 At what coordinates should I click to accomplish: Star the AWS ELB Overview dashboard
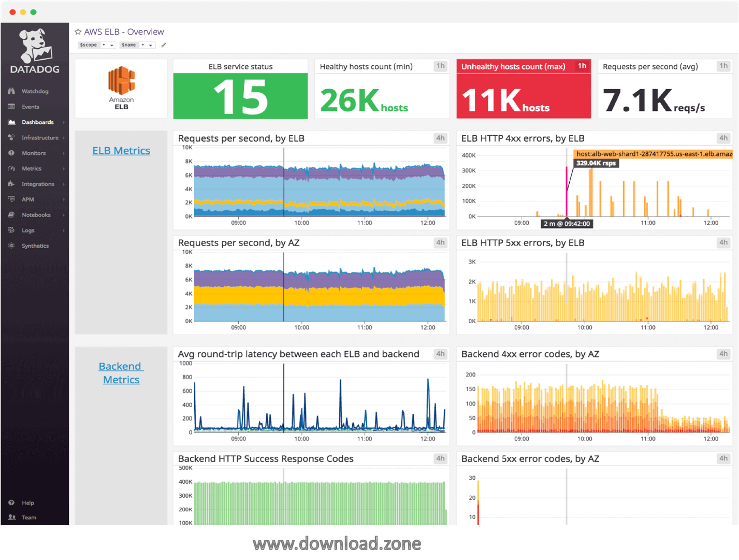tap(78, 32)
